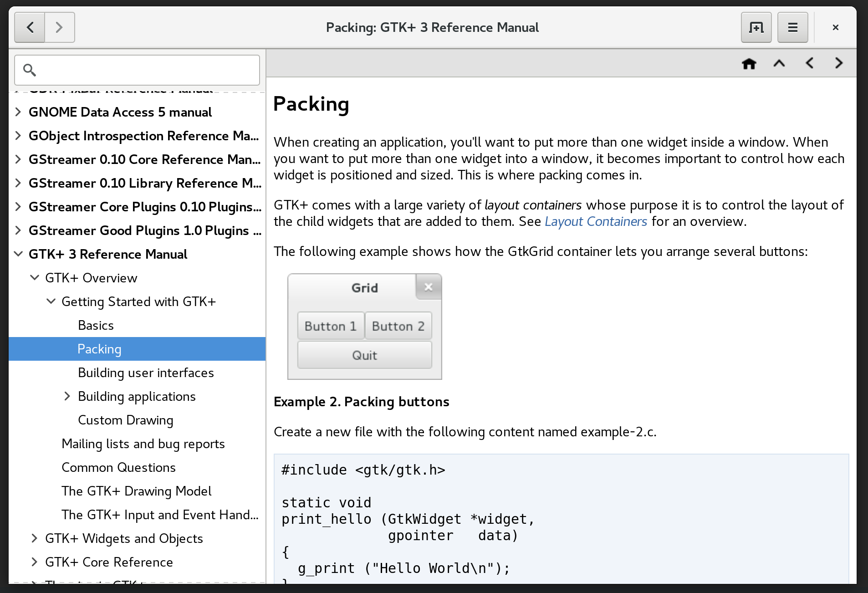Expand the Building applications node
868x593 pixels.
[x=67, y=396]
